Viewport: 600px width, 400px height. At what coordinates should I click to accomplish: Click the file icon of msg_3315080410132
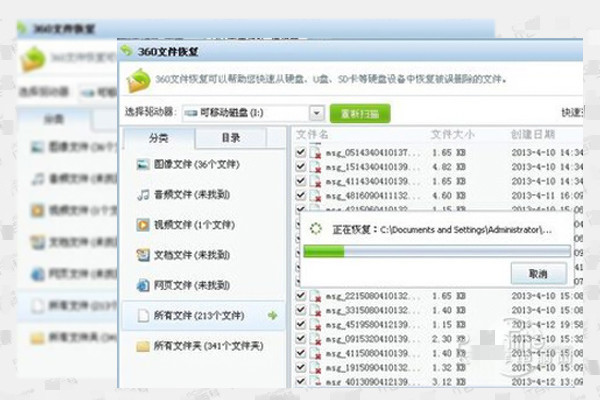315,310
